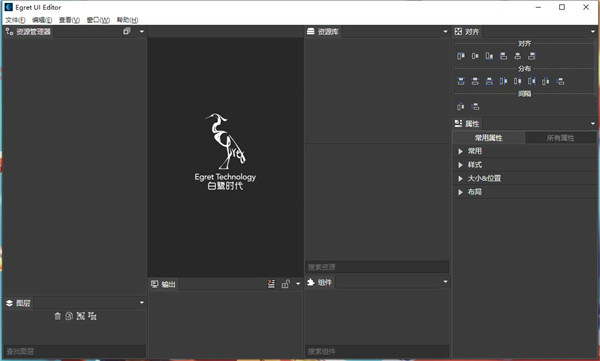Click the delete layer trash icon
600x361 pixels.
[x=57, y=316]
